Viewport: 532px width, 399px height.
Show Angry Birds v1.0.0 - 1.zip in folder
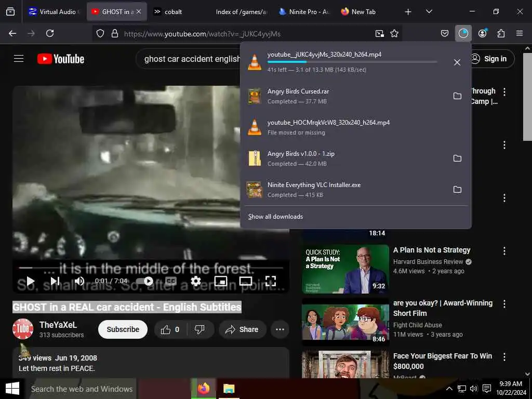pyautogui.click(x=457, y=158)
